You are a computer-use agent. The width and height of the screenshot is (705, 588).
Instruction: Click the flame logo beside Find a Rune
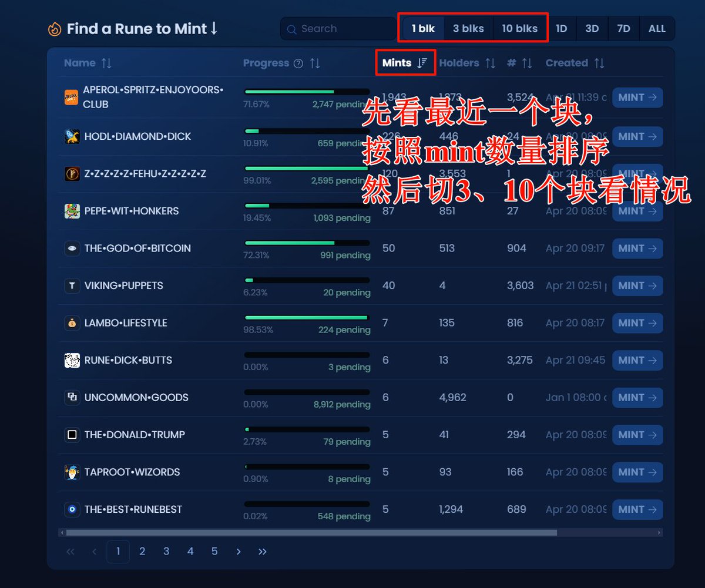tap(55, 29)
